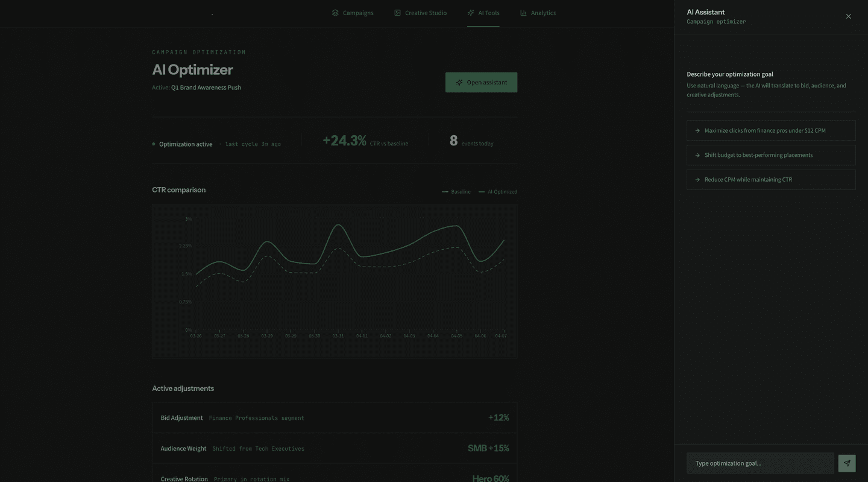Image resolution: width=868 pixels, height=482 pixels.
Task: Expand the Creative Rotation adjustment row
Action: pos(335,478)
